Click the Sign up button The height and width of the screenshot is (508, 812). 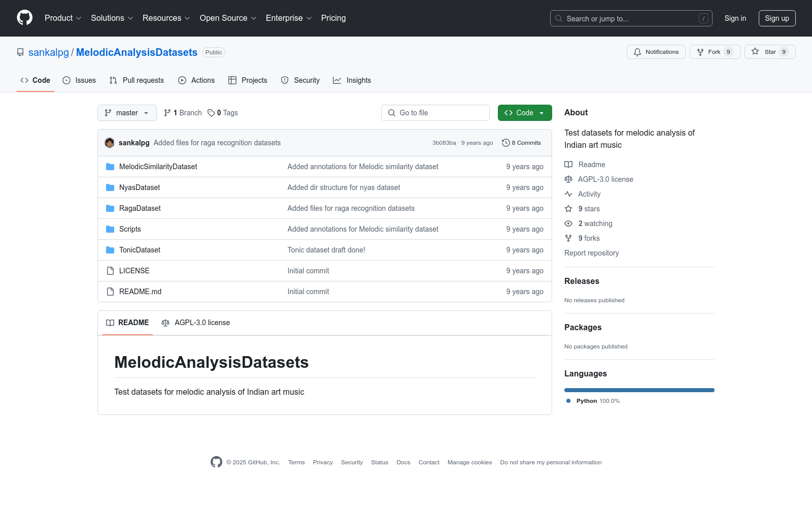[x=776, y=18]
